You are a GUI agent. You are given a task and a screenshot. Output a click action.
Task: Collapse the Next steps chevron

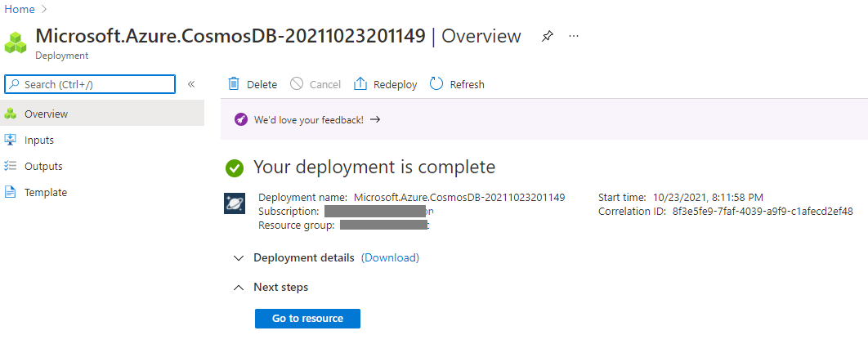(239, 288)
